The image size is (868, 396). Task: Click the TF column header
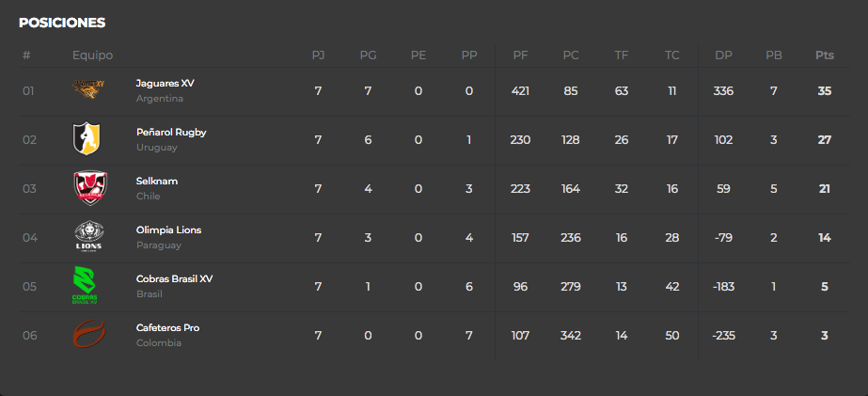pyautogui.click(x=621, y=55)
